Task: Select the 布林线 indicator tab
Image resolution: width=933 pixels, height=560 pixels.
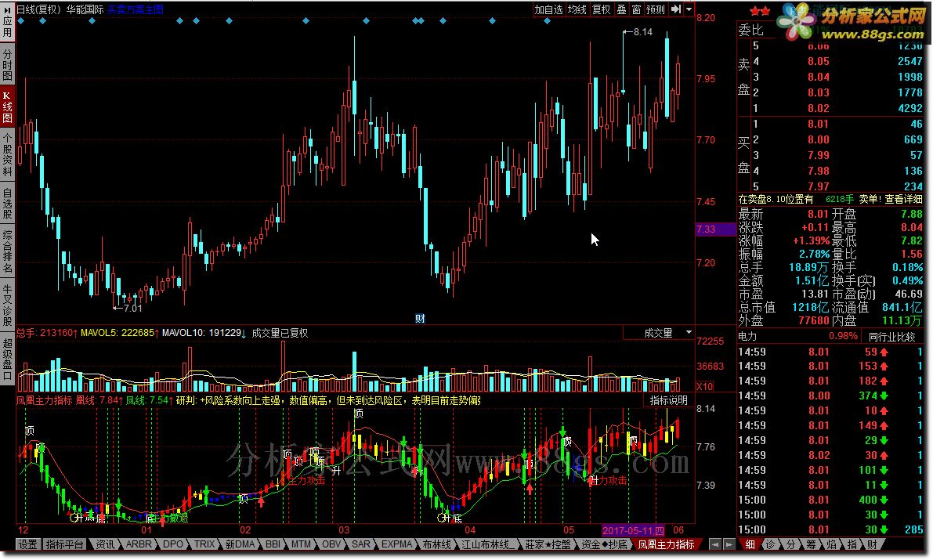Action: [x=436, y=544]
